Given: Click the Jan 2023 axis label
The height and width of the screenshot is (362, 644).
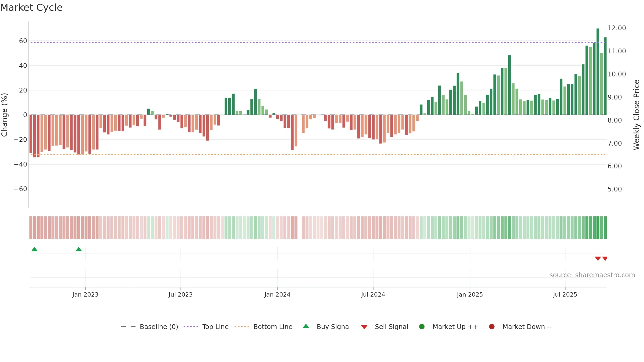Looking at the screenshot, I should click(85, 295).
